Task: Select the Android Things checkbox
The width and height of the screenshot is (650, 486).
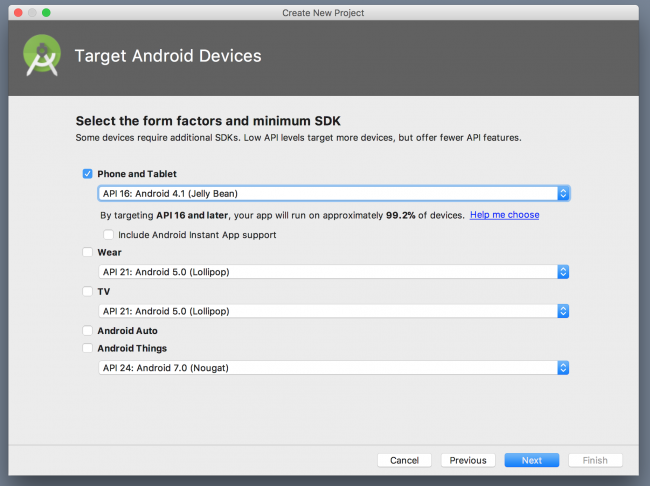Action: pos(88,349)
